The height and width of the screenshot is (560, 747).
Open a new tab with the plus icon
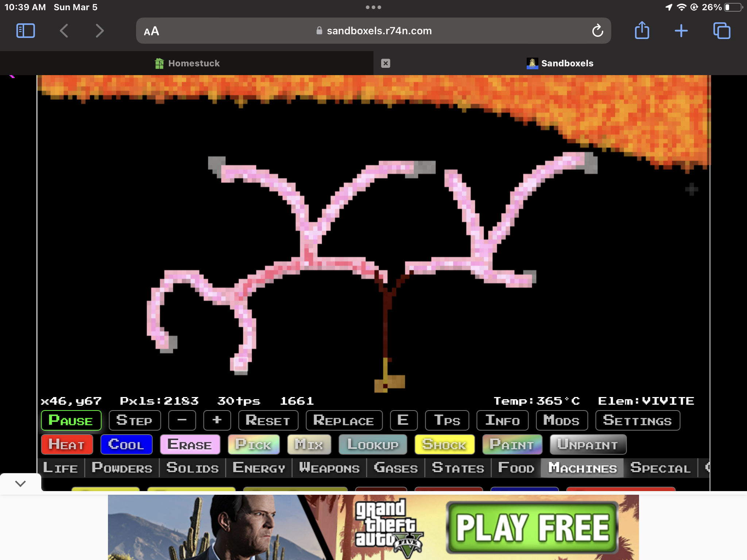[x=681, y=31]
